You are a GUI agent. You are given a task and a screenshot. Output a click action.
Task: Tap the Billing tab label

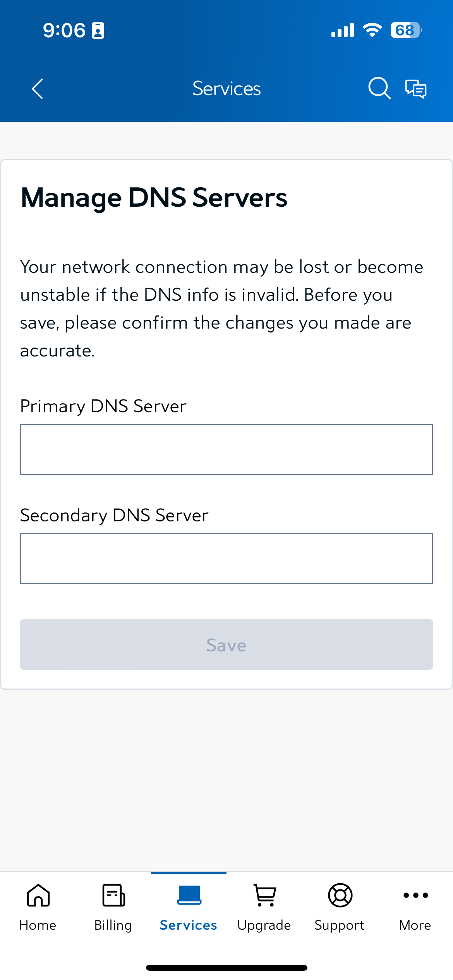(x=113, y=925)
